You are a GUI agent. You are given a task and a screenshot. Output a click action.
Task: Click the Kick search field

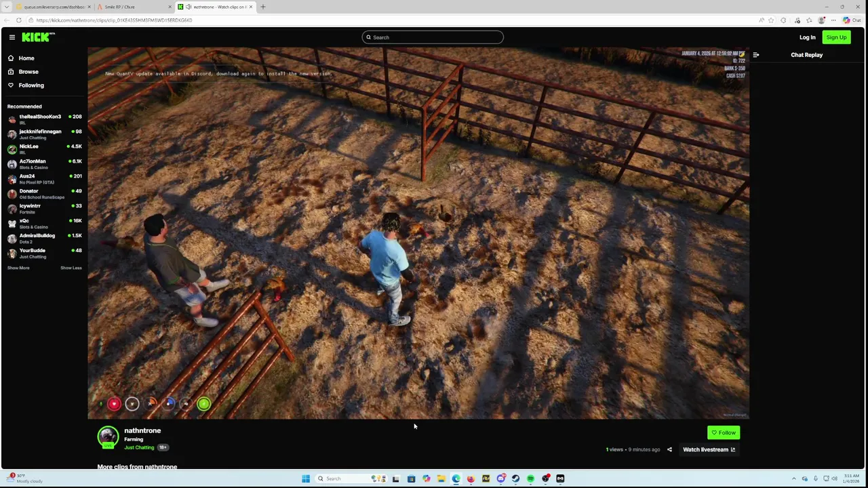(433, 37)
